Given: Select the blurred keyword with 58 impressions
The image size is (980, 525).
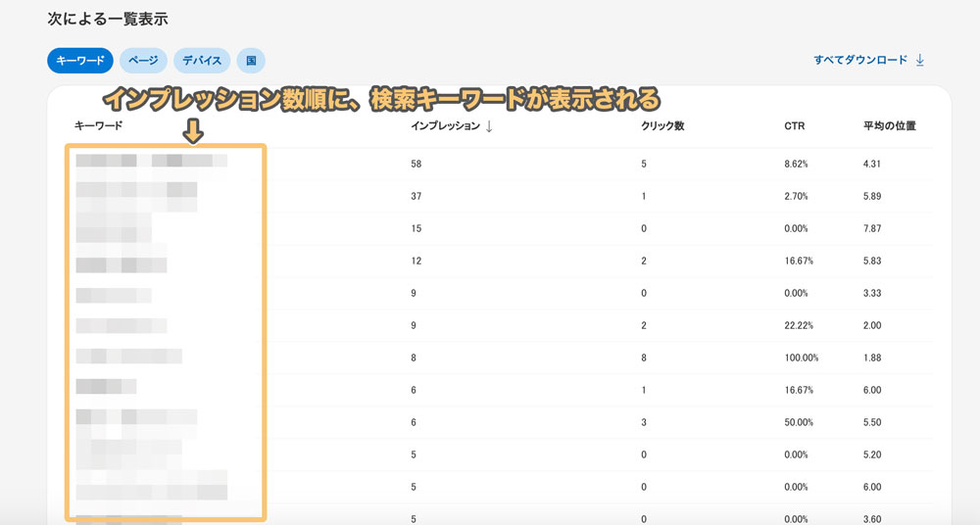Looking at the screenshot, I should [x=151, y=163].
